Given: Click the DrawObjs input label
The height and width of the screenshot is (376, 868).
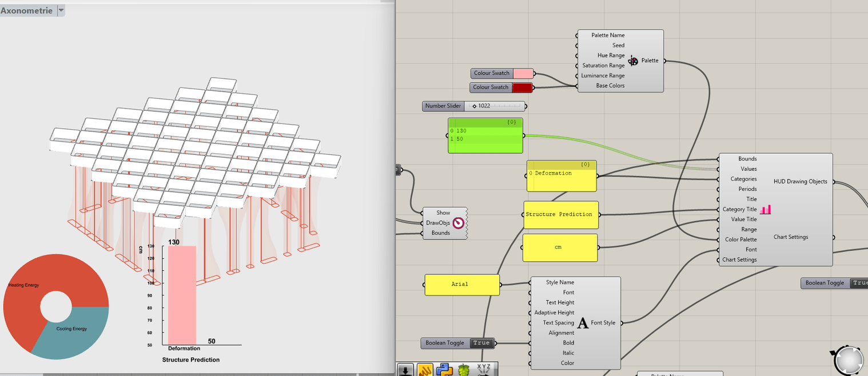Looking at the screenshot, I should [x=438, y=223].
